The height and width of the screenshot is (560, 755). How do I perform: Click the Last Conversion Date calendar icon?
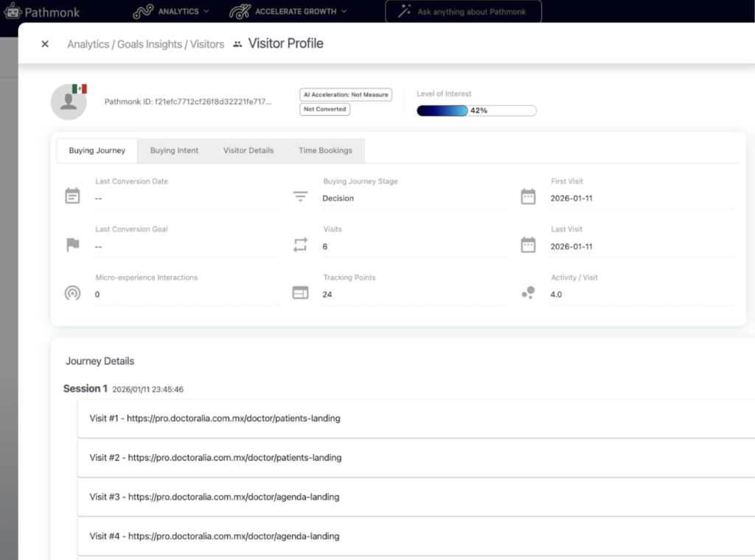(72, 196)
